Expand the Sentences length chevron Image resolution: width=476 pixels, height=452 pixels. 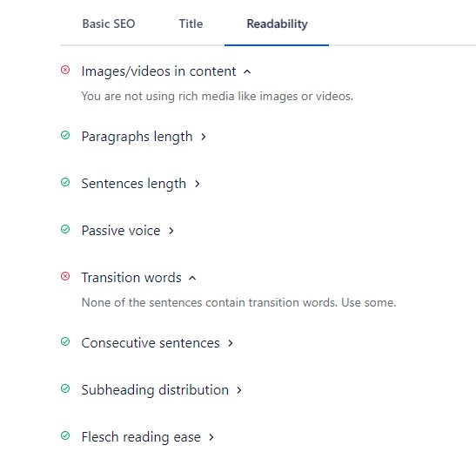click(198, 184)
